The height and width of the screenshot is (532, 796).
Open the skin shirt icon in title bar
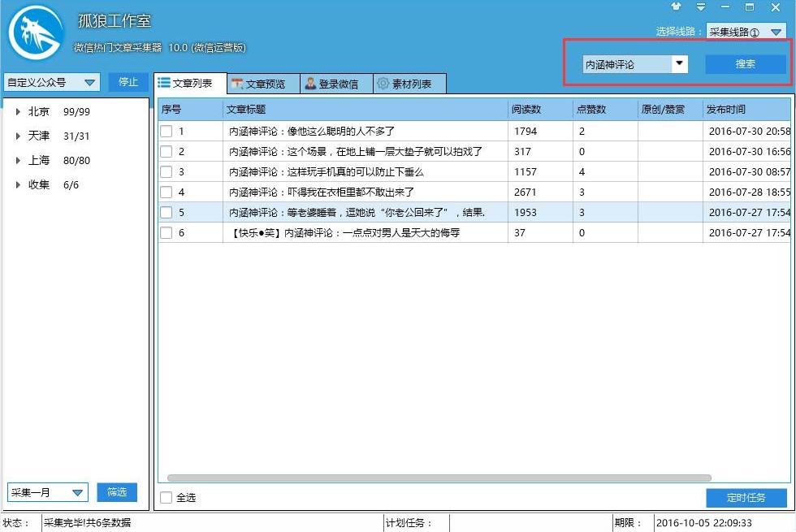676,6
